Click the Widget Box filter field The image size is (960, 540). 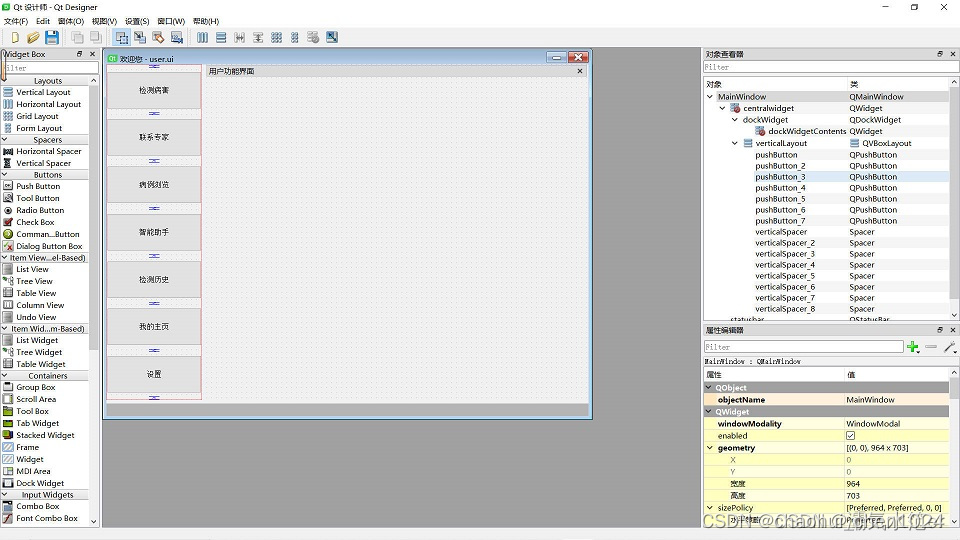point(50,67)
